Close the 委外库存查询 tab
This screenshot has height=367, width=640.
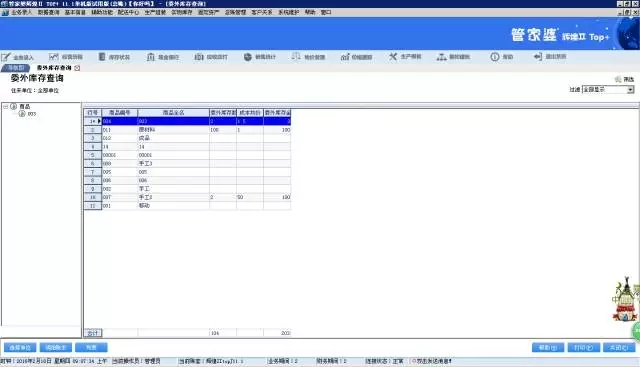point(77,68)
